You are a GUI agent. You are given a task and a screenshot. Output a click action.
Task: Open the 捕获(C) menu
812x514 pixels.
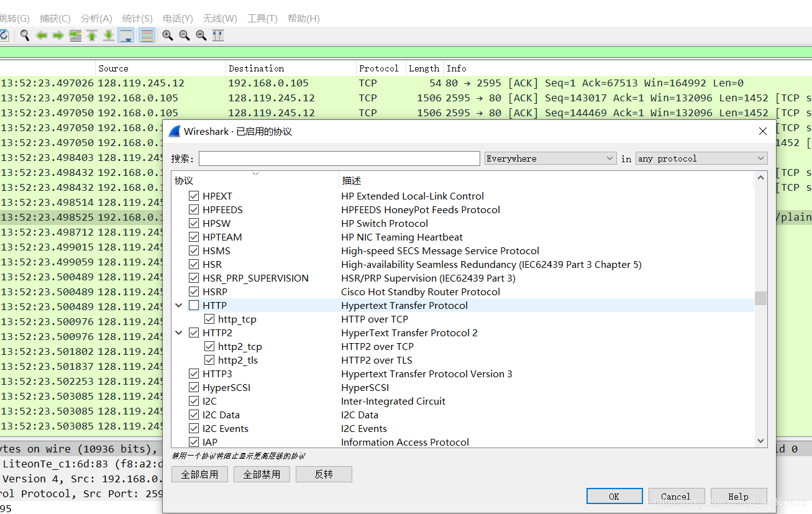[x=55, y=18]
